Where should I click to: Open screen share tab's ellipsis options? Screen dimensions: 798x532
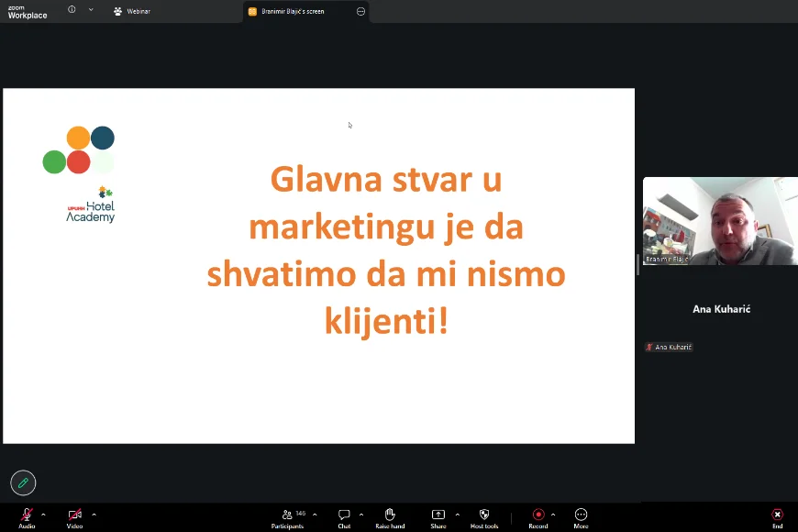(360, 11)
